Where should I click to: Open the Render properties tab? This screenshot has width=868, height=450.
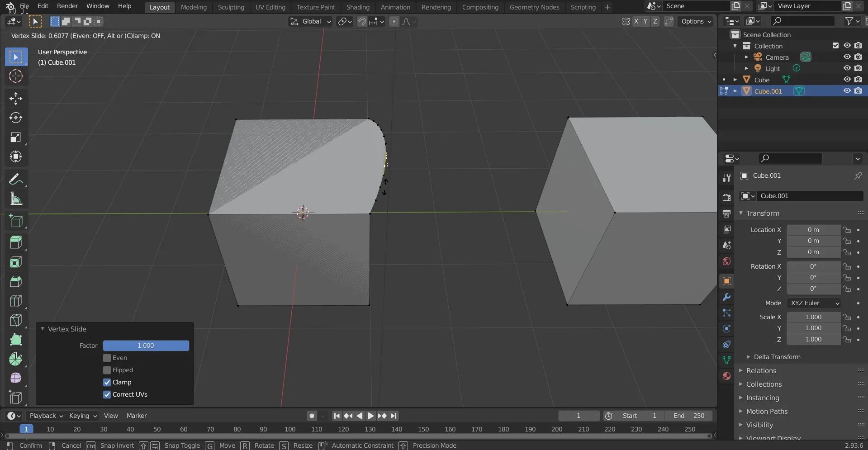(x=727, y=198)
